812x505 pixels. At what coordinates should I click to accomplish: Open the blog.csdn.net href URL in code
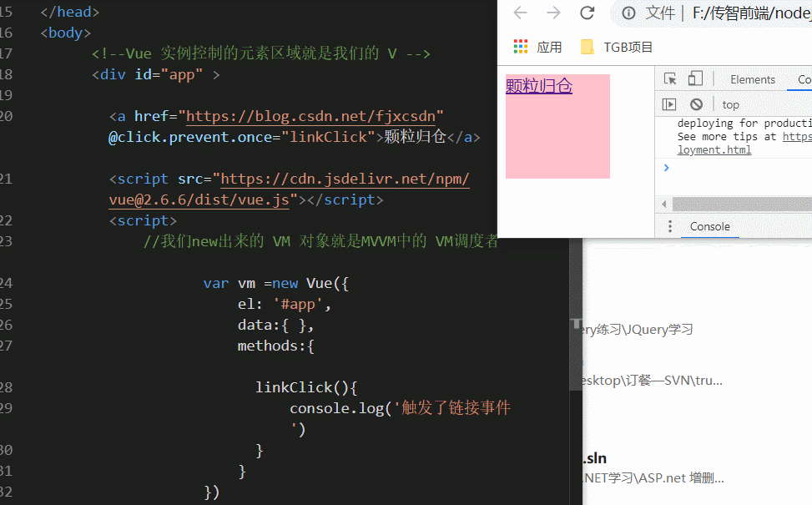(x=310, y=116)
